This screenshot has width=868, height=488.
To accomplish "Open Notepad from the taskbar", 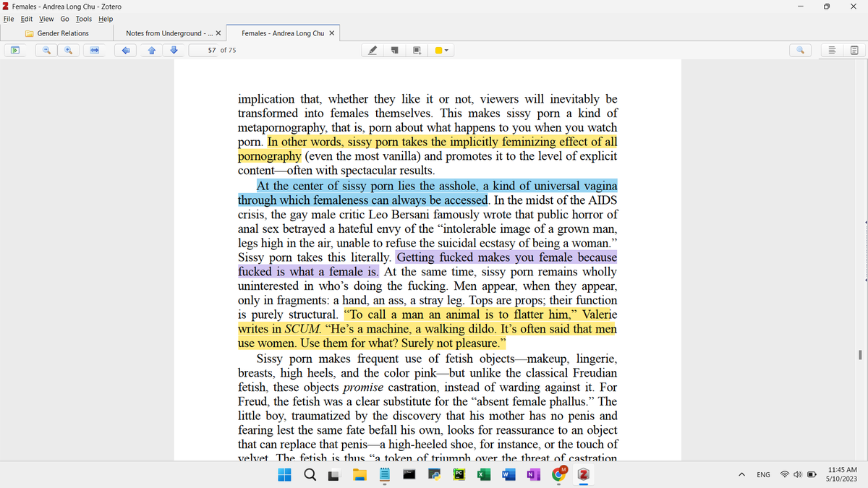I will click(x=384, y=475).
